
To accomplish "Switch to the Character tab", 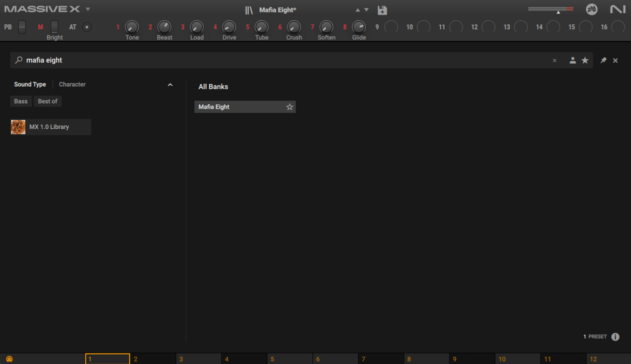I will (72, 84).
